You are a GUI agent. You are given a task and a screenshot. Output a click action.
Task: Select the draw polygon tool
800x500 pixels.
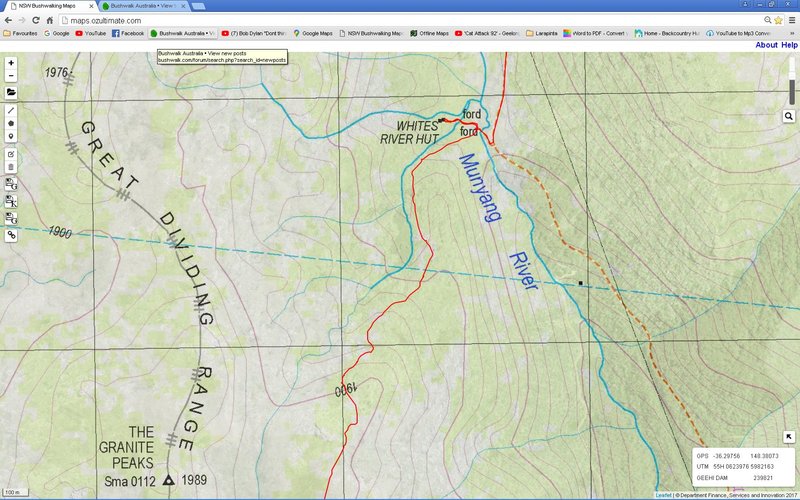point(11,123)
